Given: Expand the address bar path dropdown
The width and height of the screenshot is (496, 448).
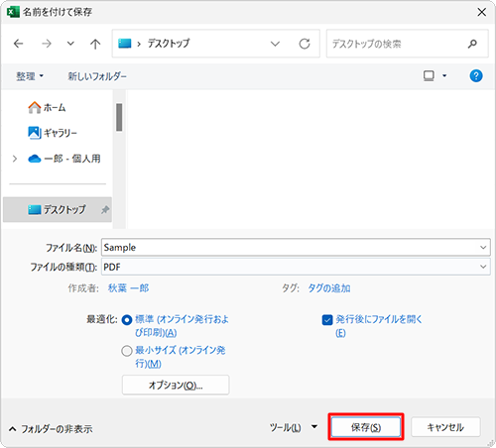Looking at the screenshot, I should pos(275,44).
